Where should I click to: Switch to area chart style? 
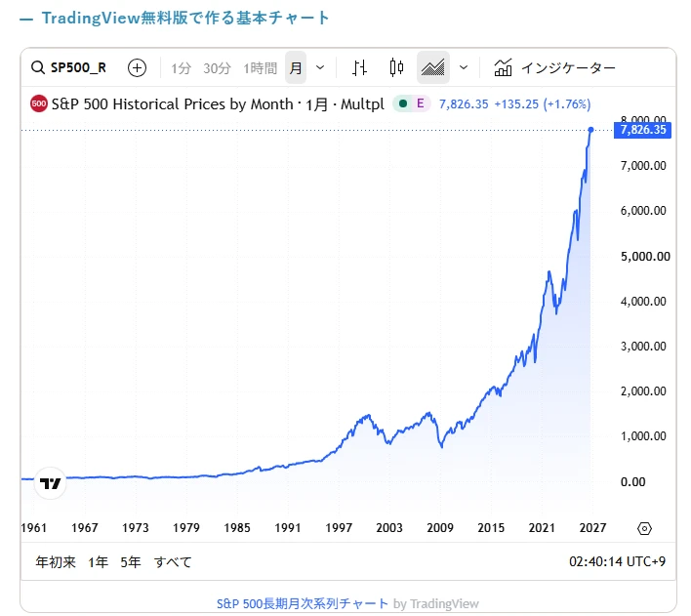point(433,68)
